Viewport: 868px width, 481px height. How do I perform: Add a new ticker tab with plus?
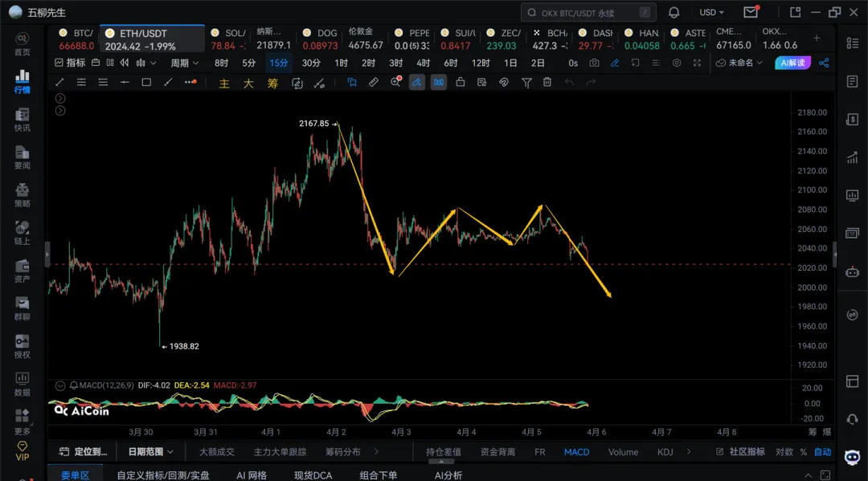pos(817,39)
